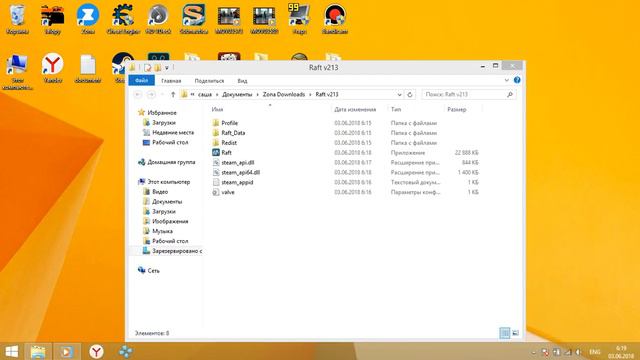Expand chevron after Zona Downloads breadcrumb
Viewport: 640px width, 360px height.
tap(310, 94)
